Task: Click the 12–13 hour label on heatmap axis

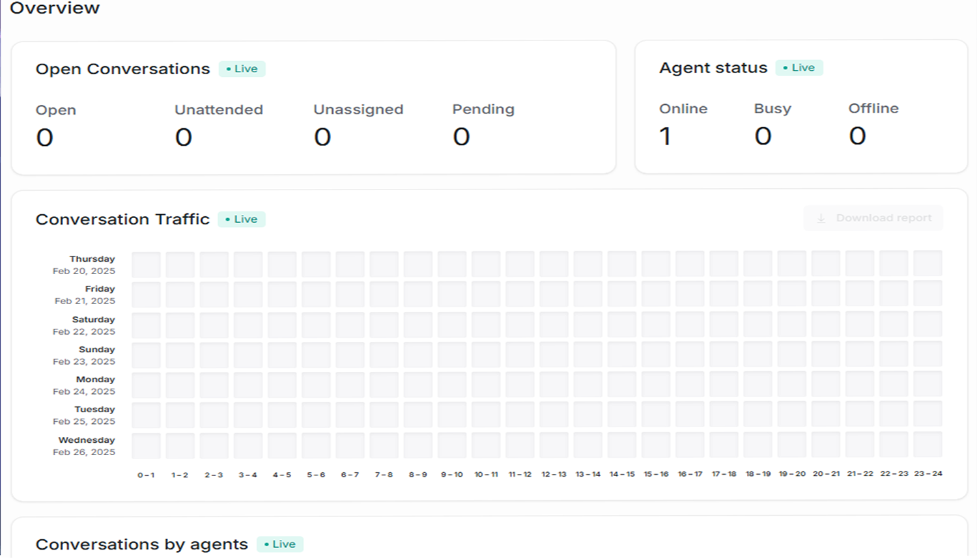Action: (x=554, y=475)
